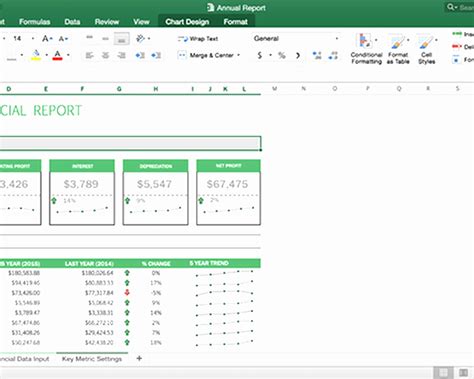Viewport: 474px width, 379px height.
Task: Select the Financial Data Input sheet
Action: (25, 359)
